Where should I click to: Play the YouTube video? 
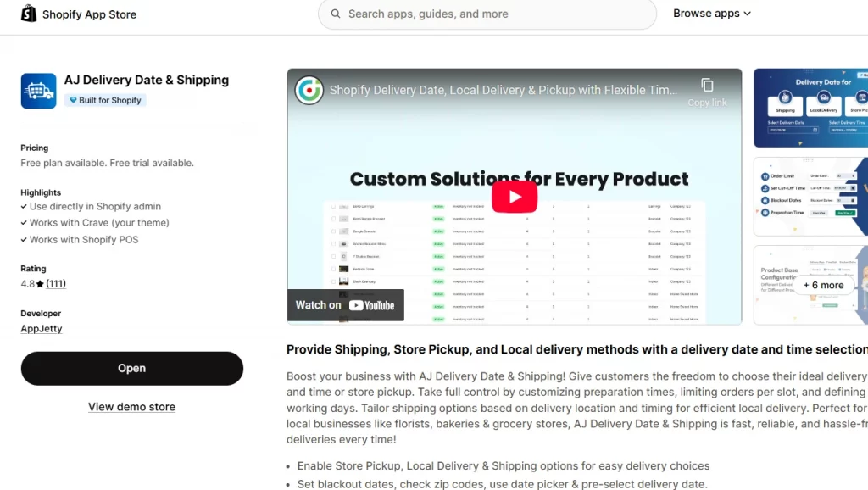[514, 197]
